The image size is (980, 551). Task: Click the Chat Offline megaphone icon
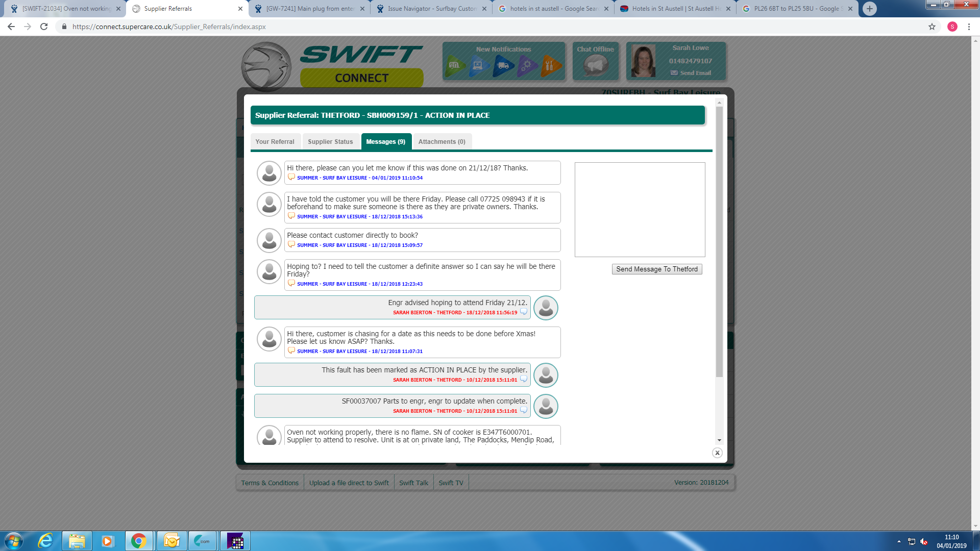[595, 65]
